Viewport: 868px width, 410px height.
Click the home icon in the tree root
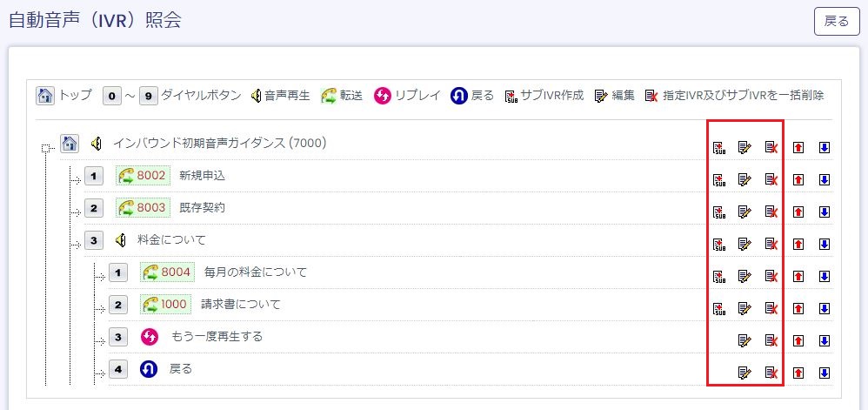(x=70, y=143)
